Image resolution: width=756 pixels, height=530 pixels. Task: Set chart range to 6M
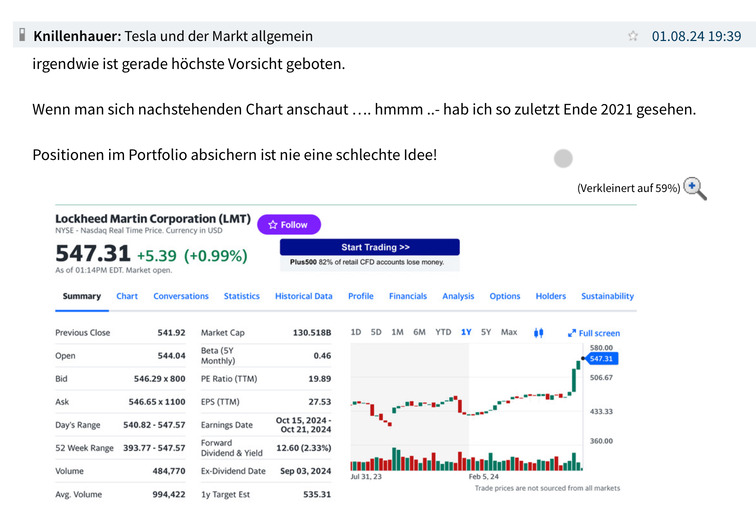pos(419,332)
